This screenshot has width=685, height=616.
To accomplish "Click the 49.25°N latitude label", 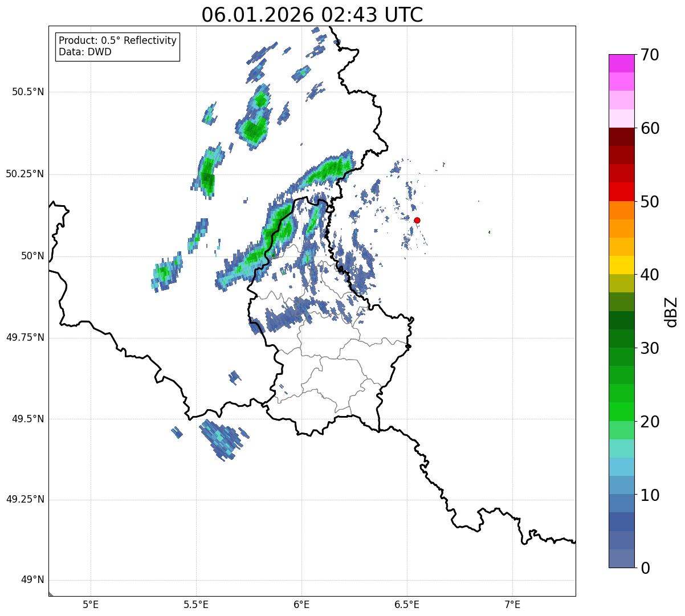I will pos(25,500).
